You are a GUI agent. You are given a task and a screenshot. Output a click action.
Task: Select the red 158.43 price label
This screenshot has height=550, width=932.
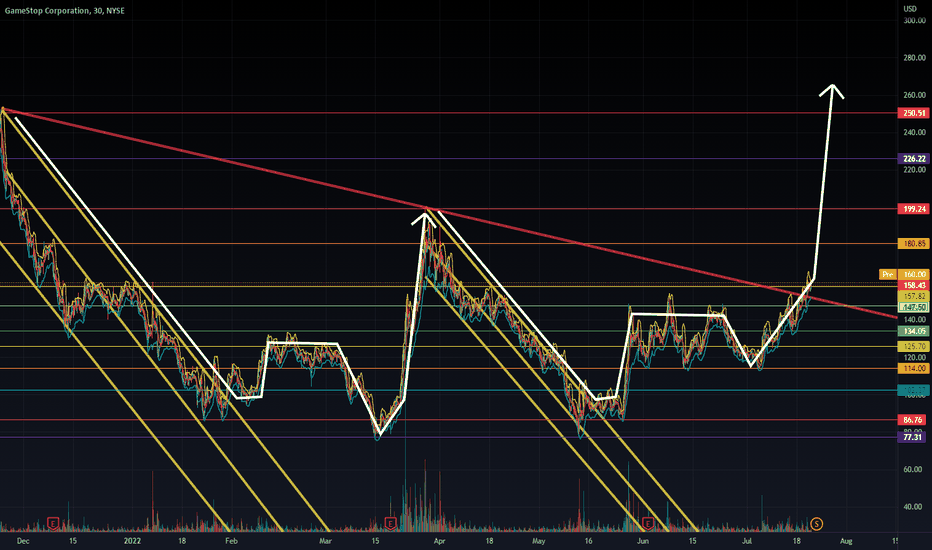[x=914, y=285]
